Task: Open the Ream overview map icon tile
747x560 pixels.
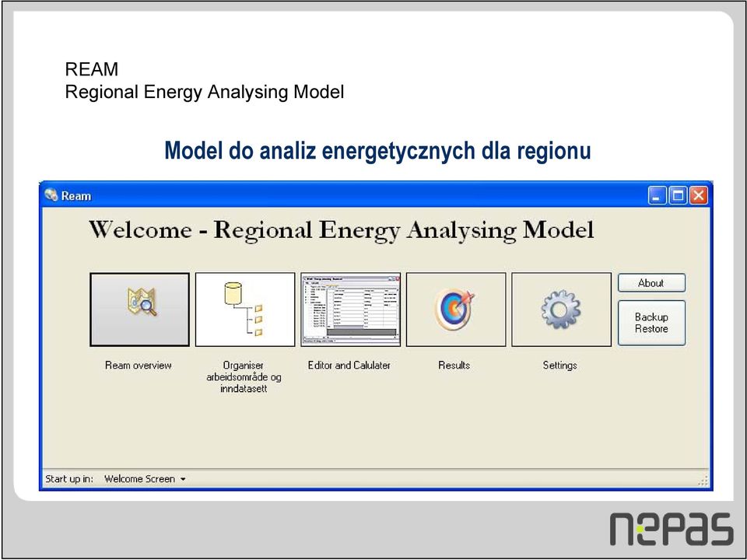Action: click(139, 310)
